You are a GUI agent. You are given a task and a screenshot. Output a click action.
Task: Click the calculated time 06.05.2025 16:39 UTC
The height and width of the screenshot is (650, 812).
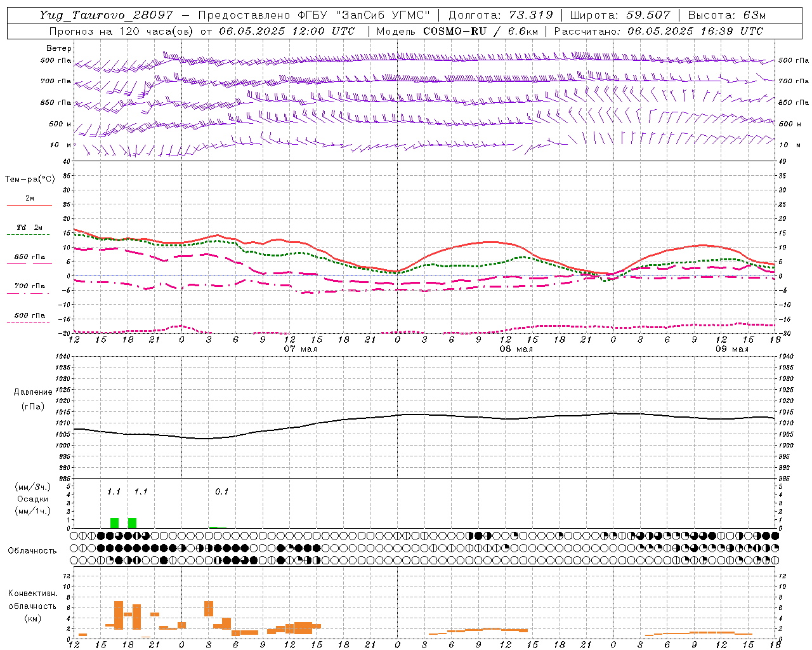(x=695, y=31)
